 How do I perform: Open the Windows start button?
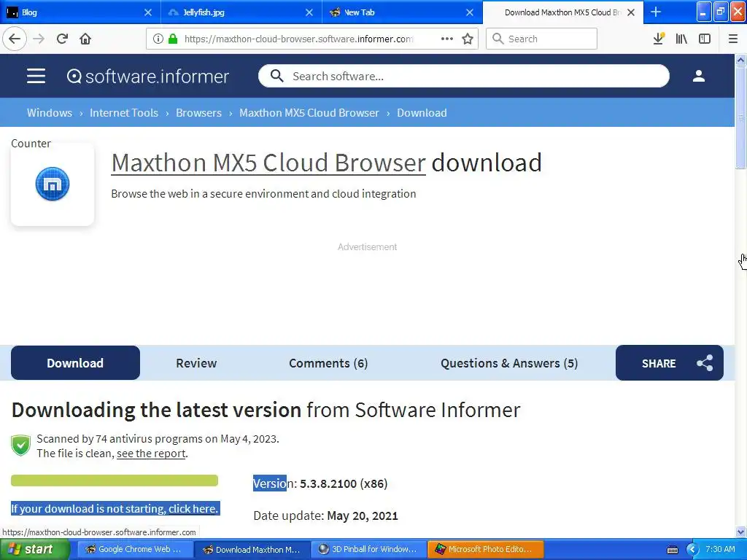34,550
